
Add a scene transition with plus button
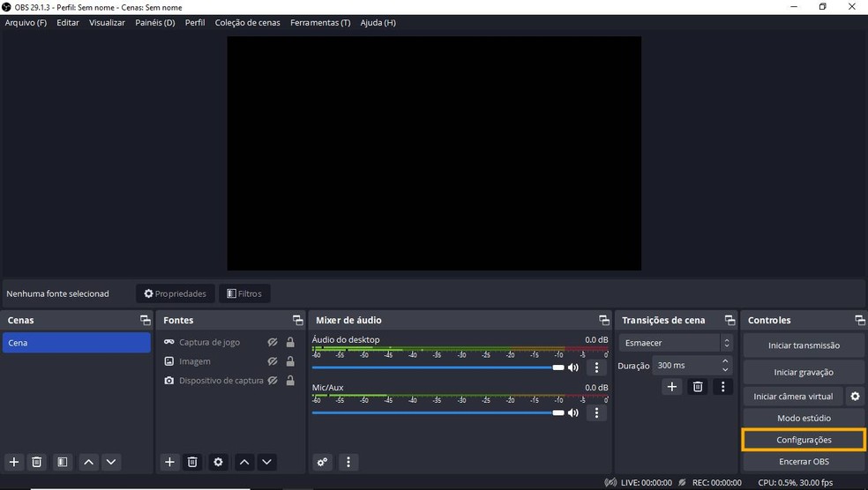point(672,387)
